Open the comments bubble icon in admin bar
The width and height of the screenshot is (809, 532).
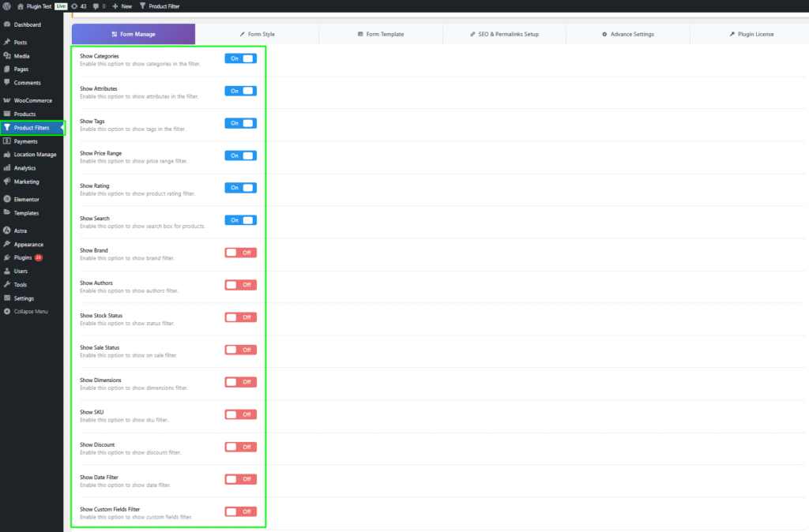point(96,6)
